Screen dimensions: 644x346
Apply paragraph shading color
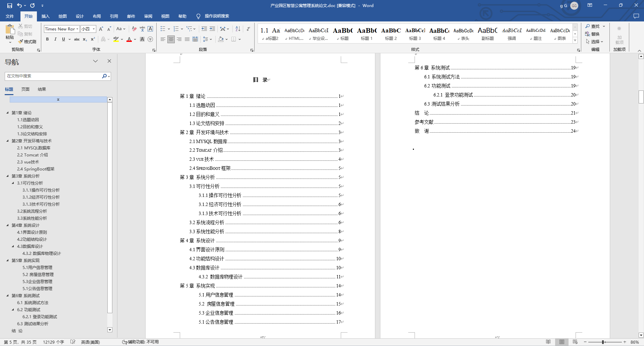[220, 39]
